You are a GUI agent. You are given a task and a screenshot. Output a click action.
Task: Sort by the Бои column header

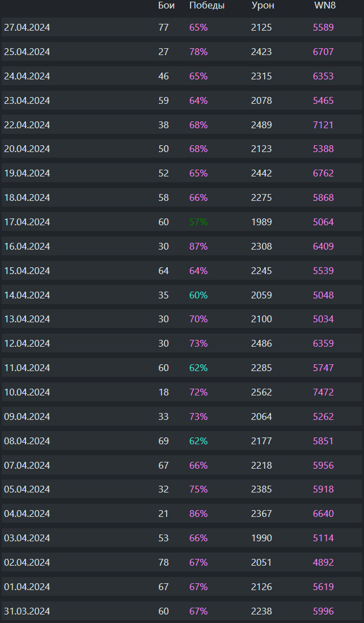click(x=166, y=6)
